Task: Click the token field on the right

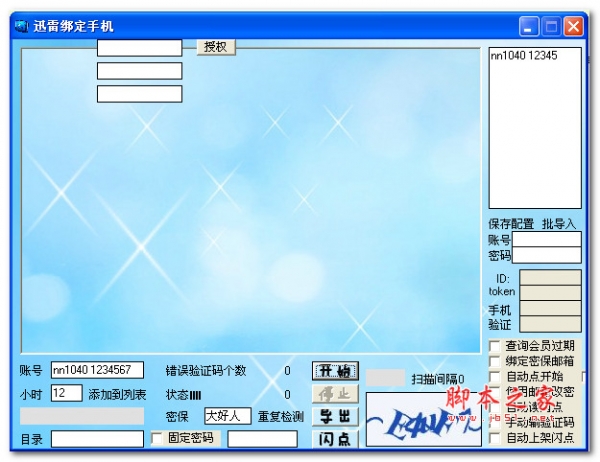Action: 550,293
